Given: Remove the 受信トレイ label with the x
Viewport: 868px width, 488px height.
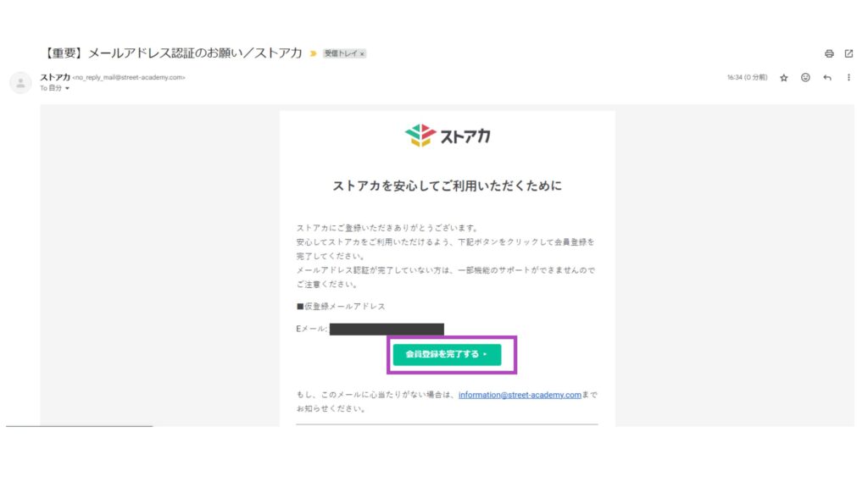Looking at the screenshot, I should tap(362, 54).
